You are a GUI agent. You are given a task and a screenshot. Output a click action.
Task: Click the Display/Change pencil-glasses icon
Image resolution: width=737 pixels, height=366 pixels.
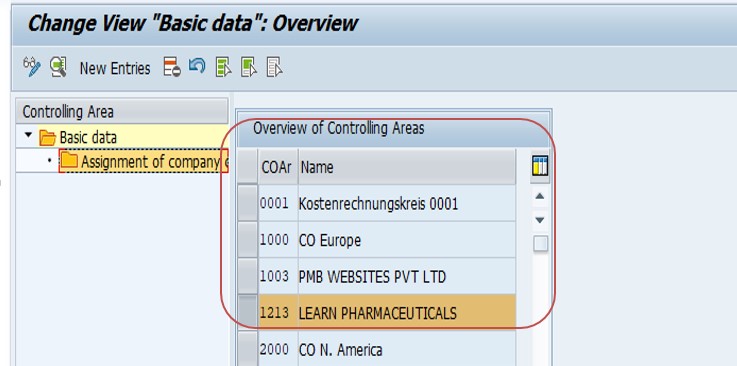point(32,67)
